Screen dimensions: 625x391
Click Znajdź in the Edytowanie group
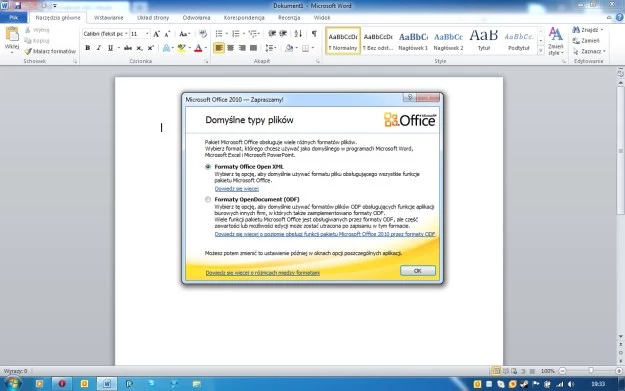[x=588, y=30]
